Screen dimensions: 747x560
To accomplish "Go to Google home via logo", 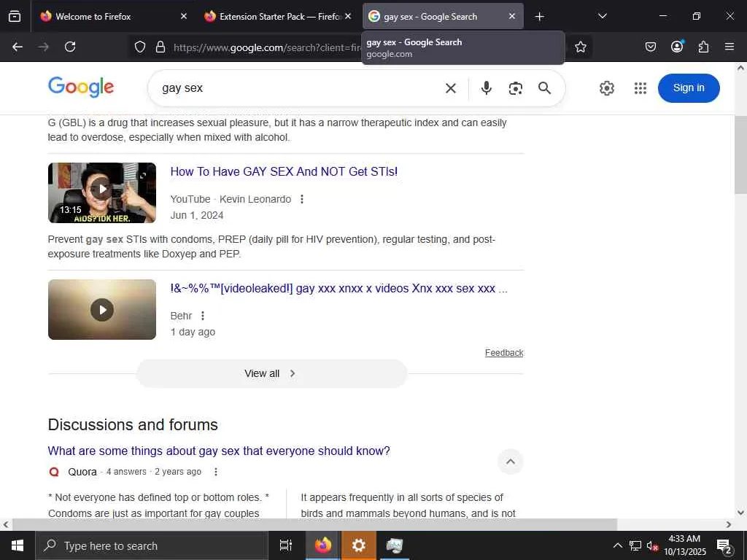I will pyautogui.click(x=81, y=87).
